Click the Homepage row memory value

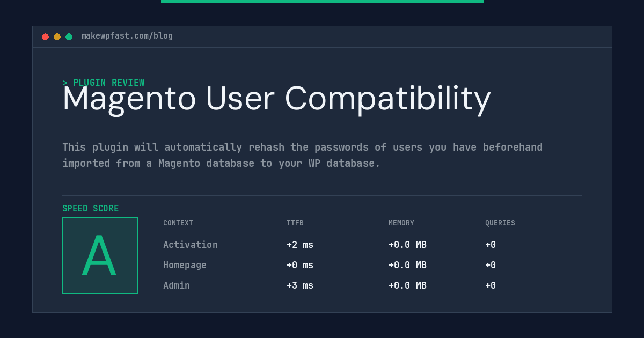click(407, 265)
